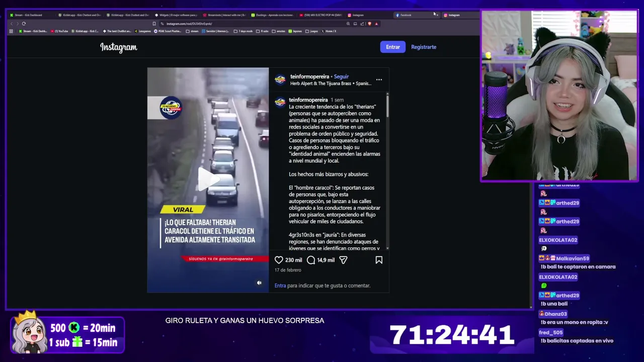
Task: Close the Facebook tab
Action: pyautogui.click(x=437, y=15)
